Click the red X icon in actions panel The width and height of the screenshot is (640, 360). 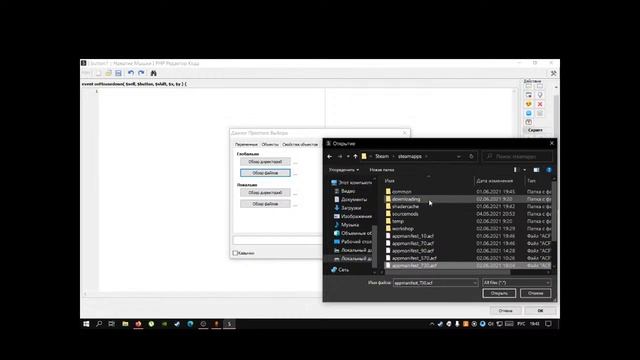tap(540, 104)
